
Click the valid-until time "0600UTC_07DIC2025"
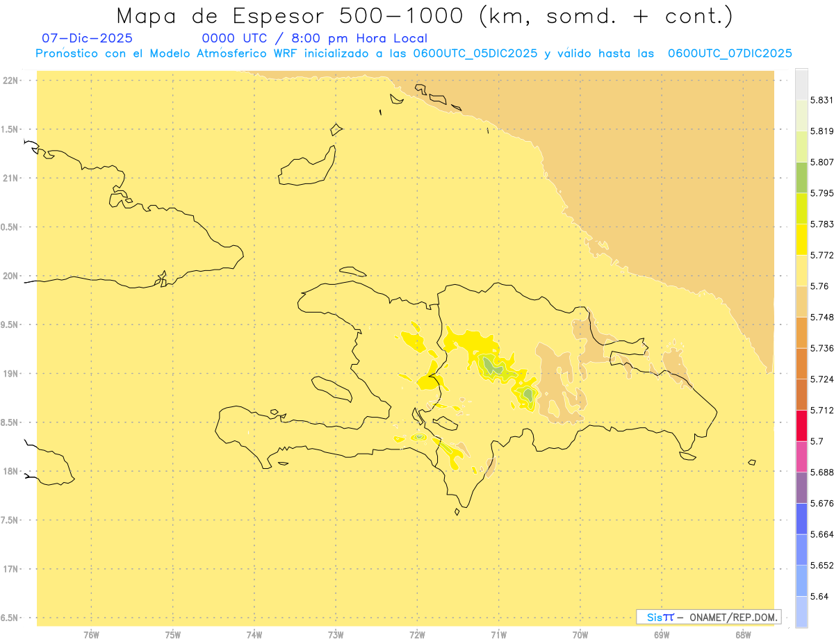point(730,53)
